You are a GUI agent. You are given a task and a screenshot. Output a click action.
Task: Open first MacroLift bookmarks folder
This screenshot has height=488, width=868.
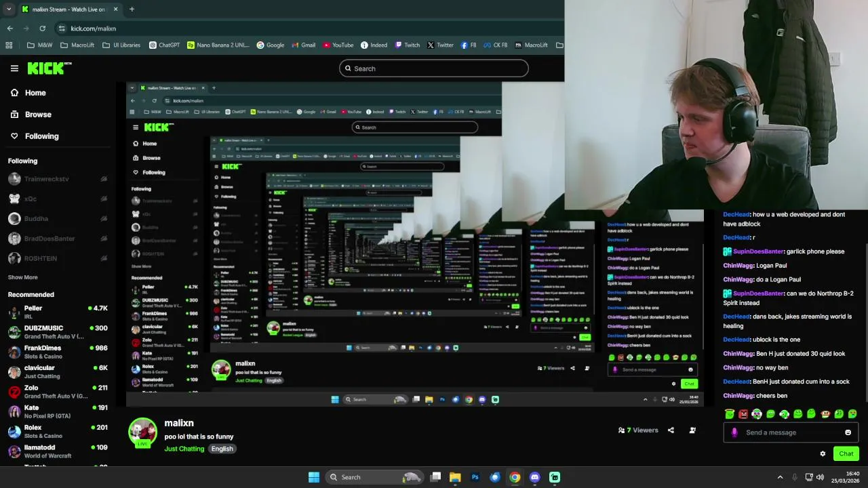click(x=77, y=45)
